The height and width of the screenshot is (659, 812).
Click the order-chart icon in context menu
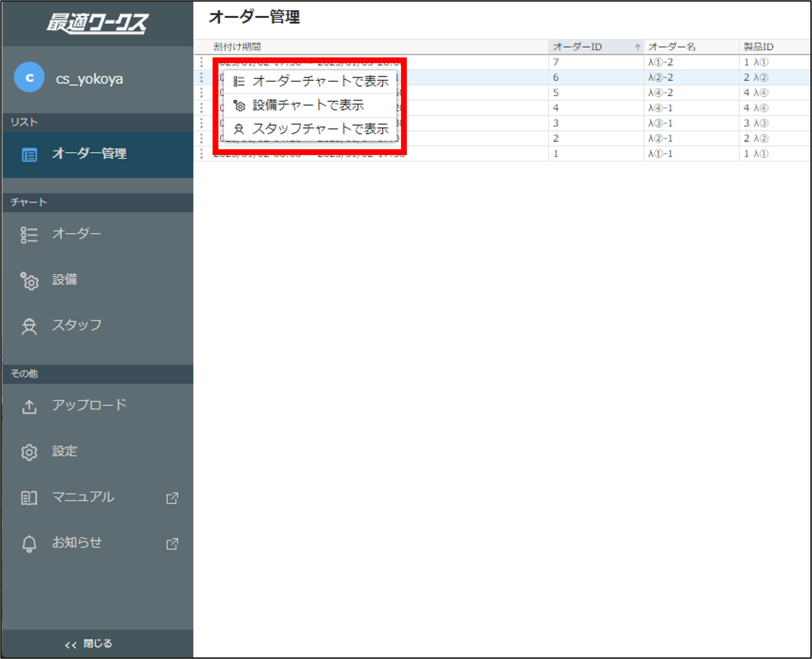click(239, 81)
